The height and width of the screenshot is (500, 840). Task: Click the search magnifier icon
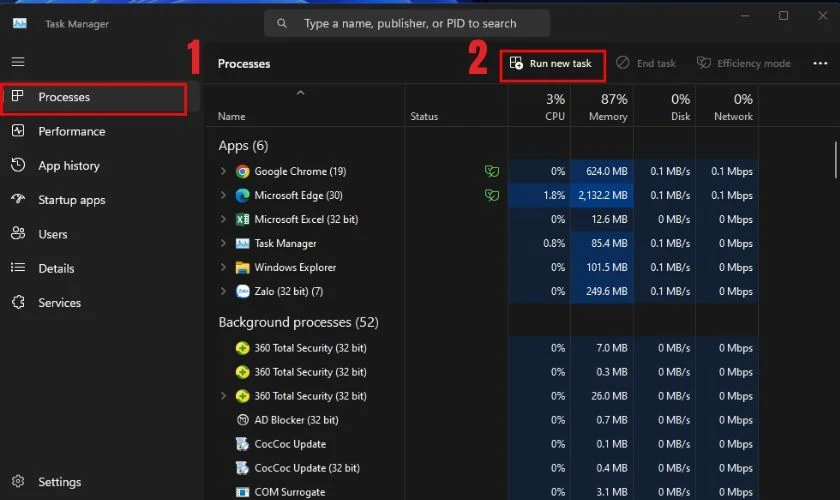click(x=282, y=24)
